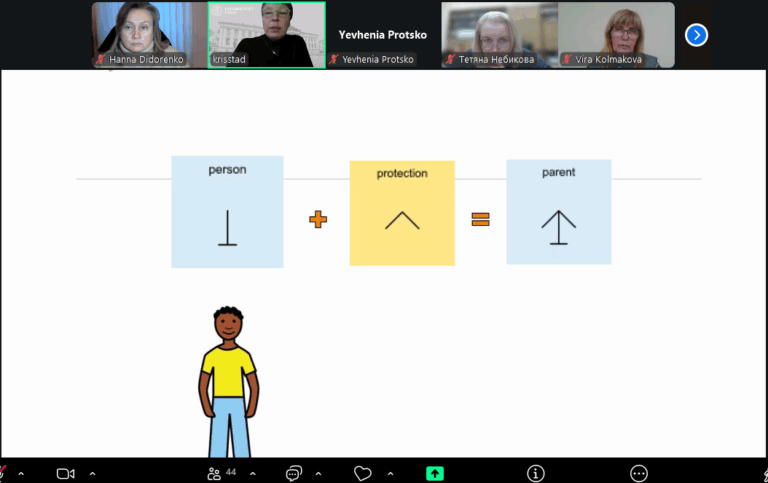
Task: Click the yellow protection card
Action: tap(402, 213)
